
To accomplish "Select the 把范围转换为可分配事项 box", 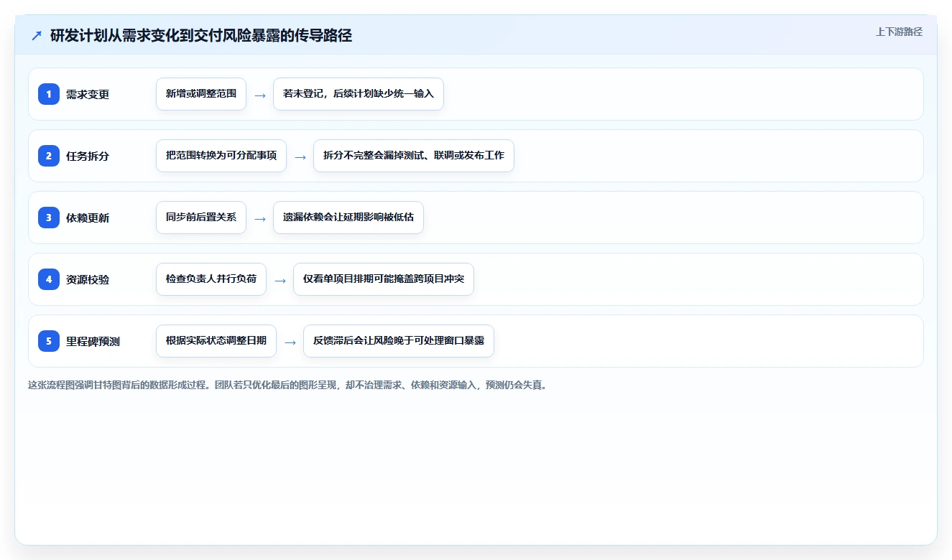I will [x=221, y=156].
